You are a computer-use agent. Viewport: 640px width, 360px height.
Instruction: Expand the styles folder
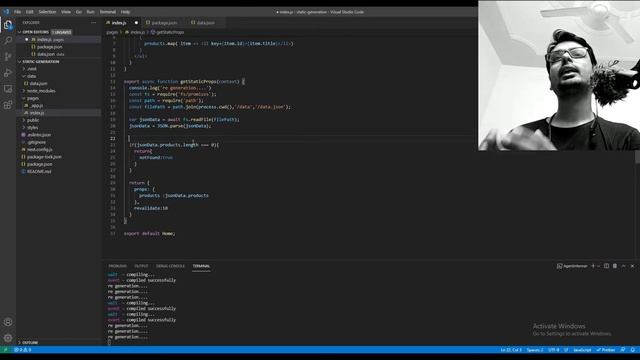point(32,127)
